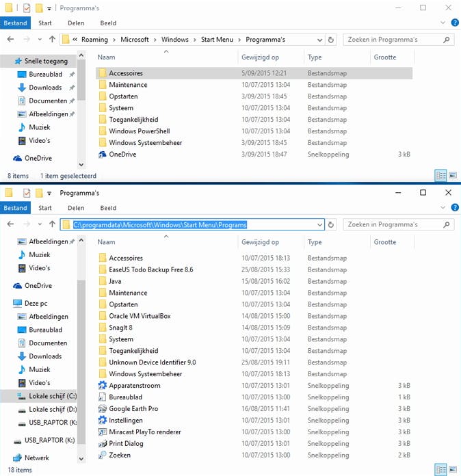Sort by Gewijzigd op column in the top window
This screenshot has height=476, width=461.
coord(260,57)
